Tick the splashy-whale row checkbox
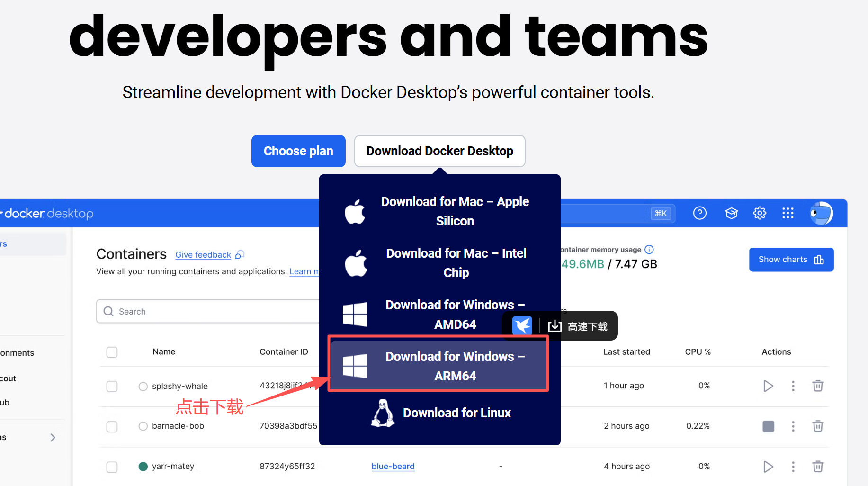This screenshot has height=486, width=868. pyautogui.click(x=112, y=387)
